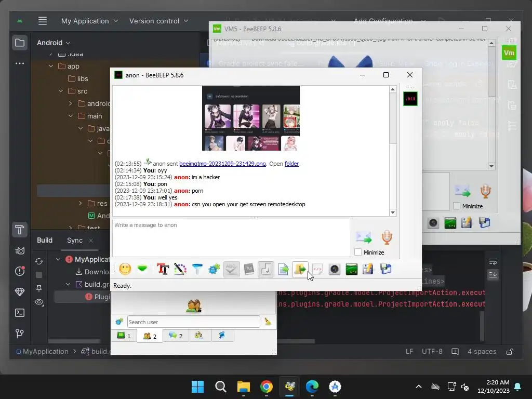Click the broom clear-search icon

point(268,321)
